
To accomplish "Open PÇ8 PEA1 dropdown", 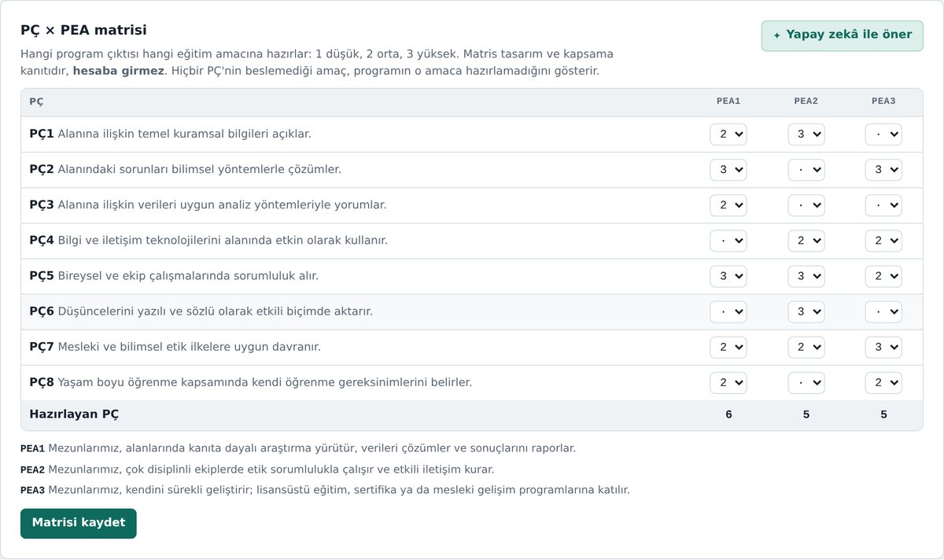I will 728,383.
